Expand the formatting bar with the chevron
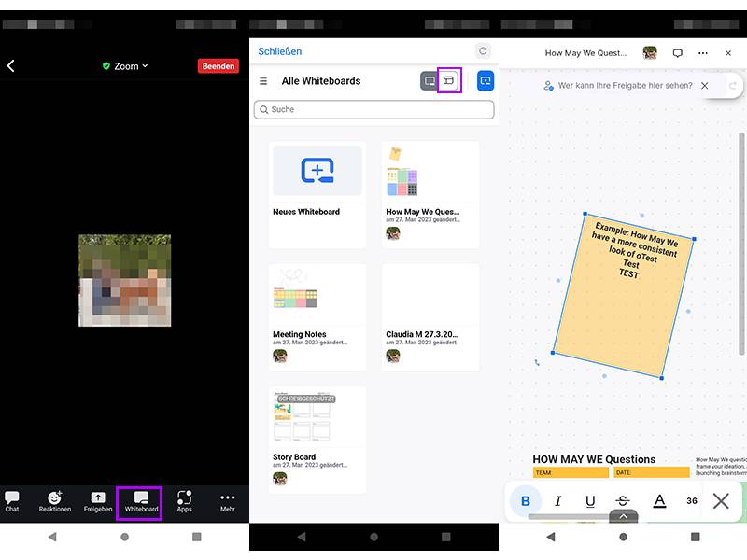 click(624, 515)
